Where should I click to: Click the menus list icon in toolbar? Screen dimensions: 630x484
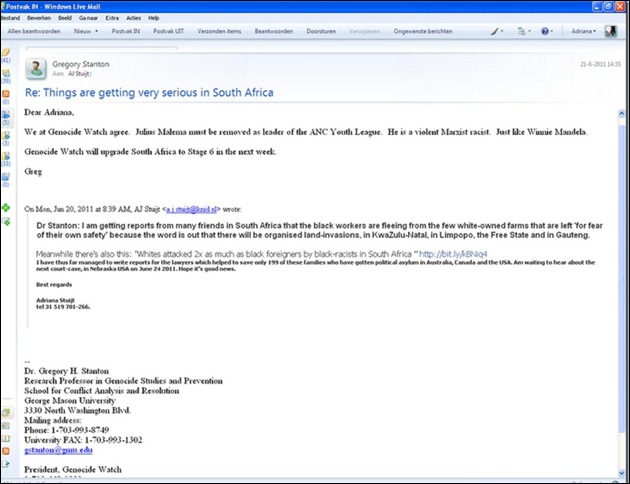pos(521,31)
